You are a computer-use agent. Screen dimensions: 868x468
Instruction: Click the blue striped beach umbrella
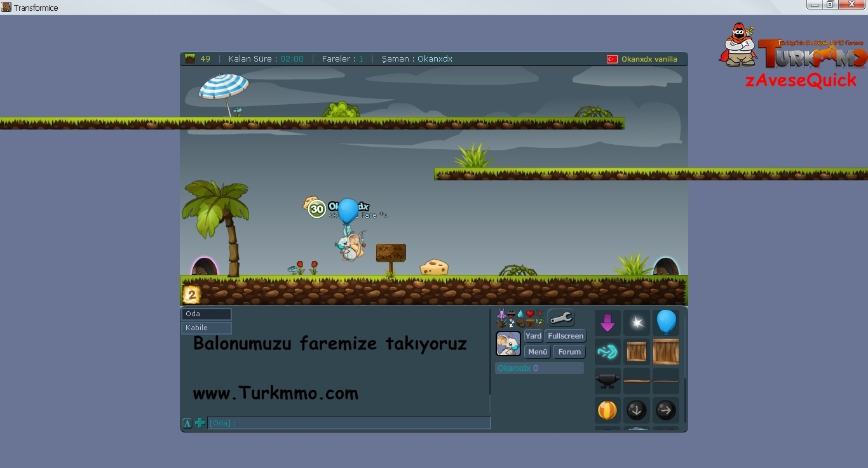pos(224,94)
